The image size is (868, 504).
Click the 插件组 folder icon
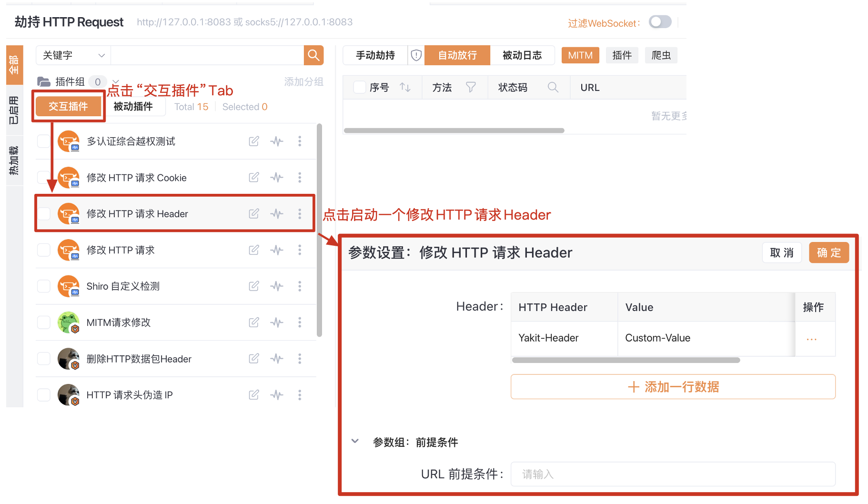[x=44, y=81]
